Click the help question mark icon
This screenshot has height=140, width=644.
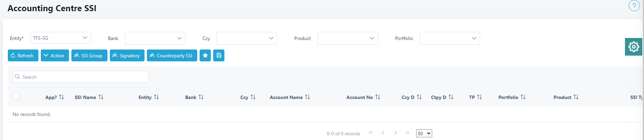tap(634, 6)
